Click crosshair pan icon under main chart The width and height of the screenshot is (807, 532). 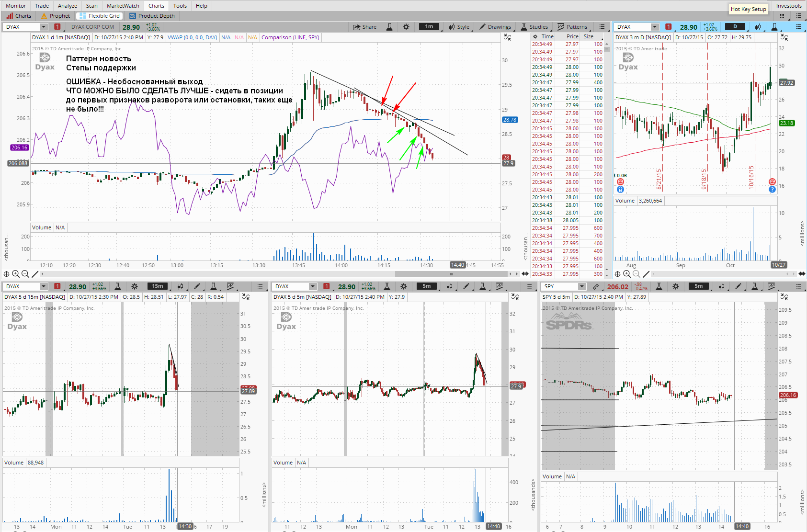(x=6, y=274)
